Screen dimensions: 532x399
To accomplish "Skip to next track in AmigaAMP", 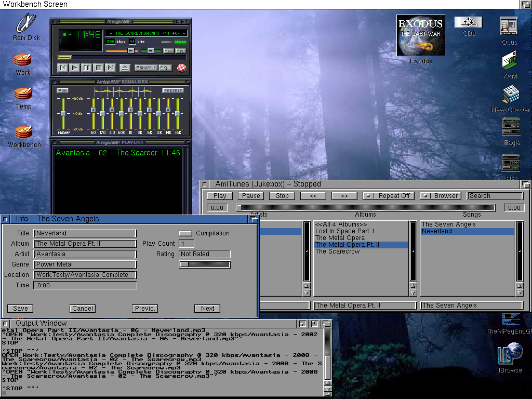I will [x=110, y=68].
